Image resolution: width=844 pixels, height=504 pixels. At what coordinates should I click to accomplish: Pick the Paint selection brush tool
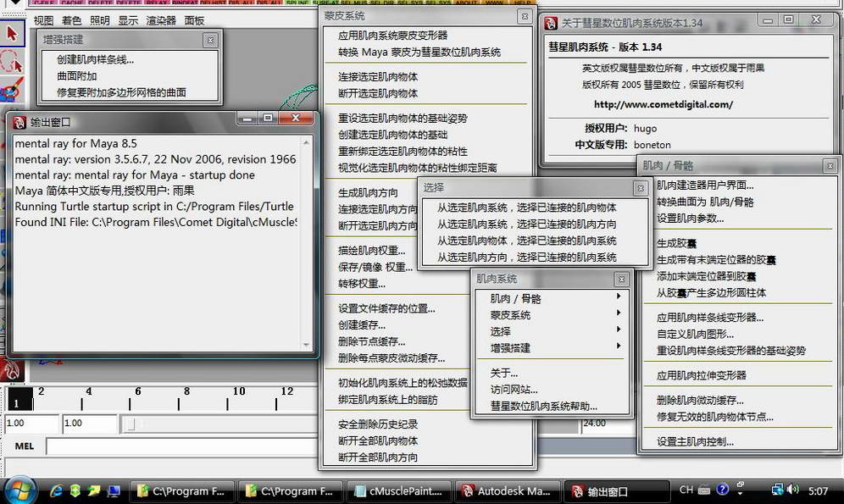coord(12,89)
